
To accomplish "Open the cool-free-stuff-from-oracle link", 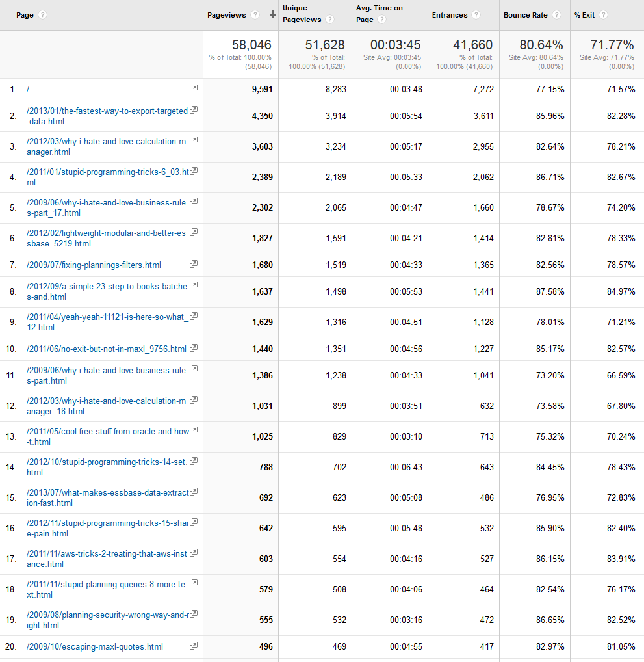I will coord(108,436).
